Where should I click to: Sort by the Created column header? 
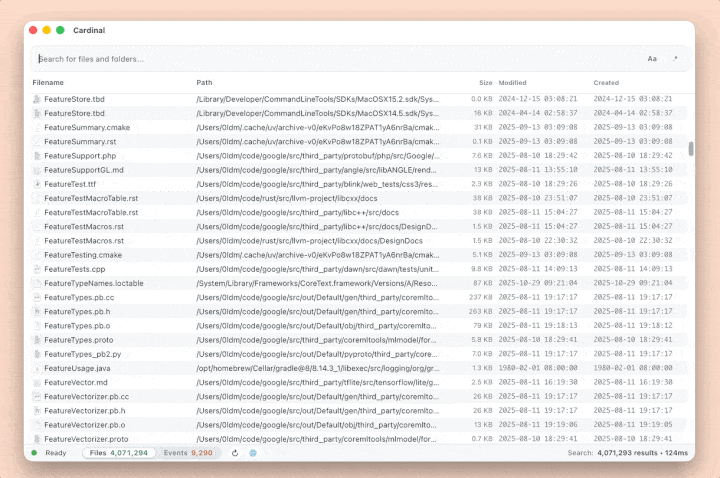(606, 83)
